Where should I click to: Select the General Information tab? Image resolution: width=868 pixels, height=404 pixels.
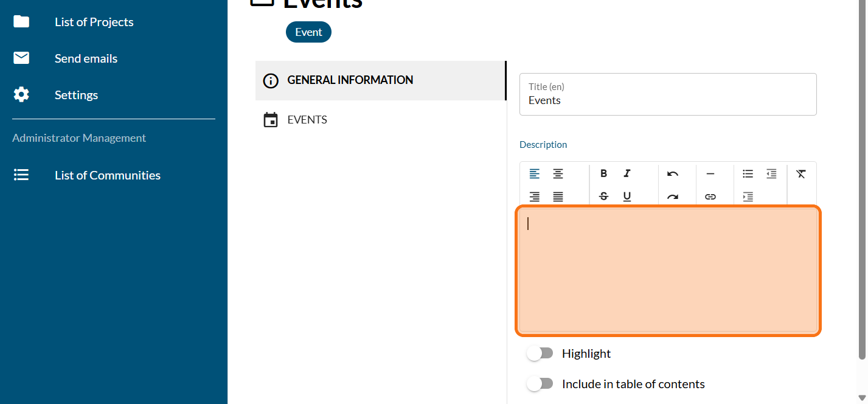(350, 80)
